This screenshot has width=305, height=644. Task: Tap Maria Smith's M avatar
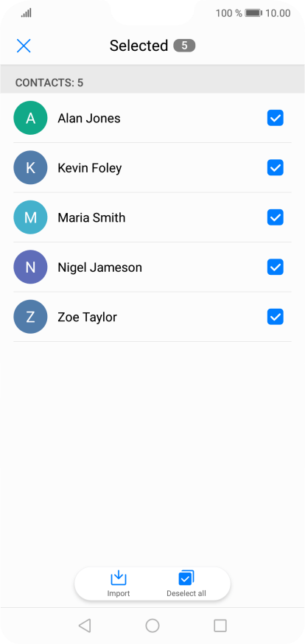(30, 217)
